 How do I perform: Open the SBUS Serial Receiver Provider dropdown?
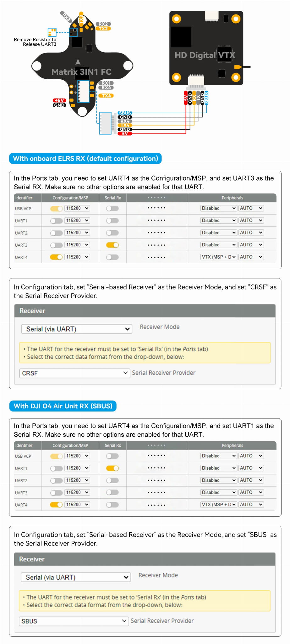[x=74, y=621]
